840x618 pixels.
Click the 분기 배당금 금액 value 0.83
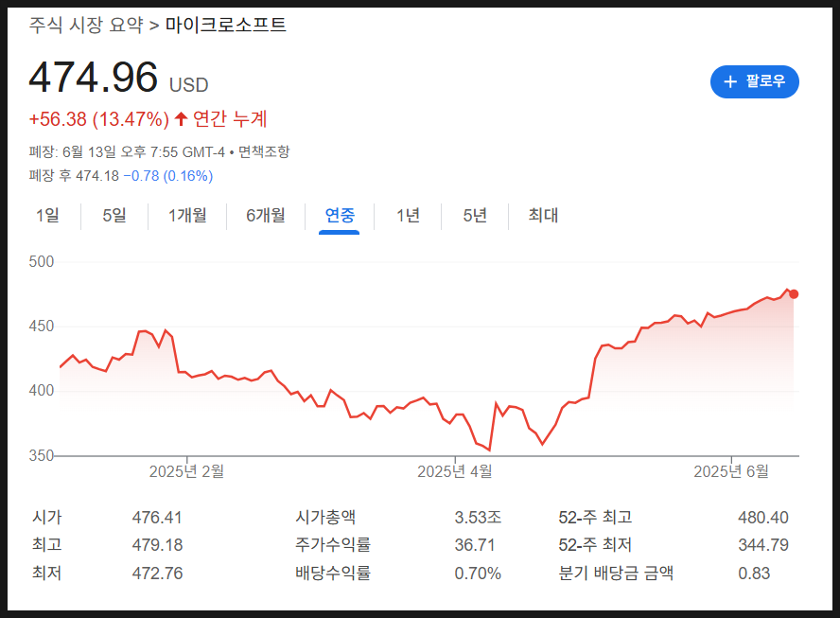click(754, 573)
